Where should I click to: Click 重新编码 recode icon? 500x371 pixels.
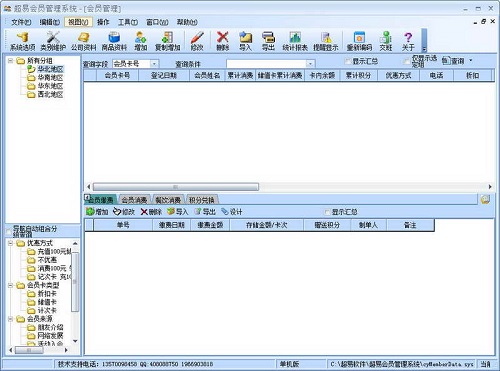click(x=359, y=41)
